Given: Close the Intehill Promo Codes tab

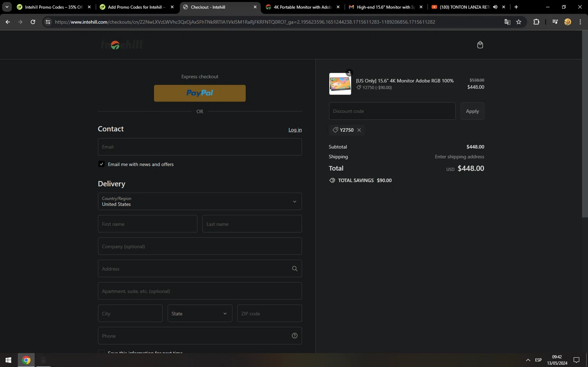Looking at the screenshot, I should pyautogui.click(x=89, y=7).
